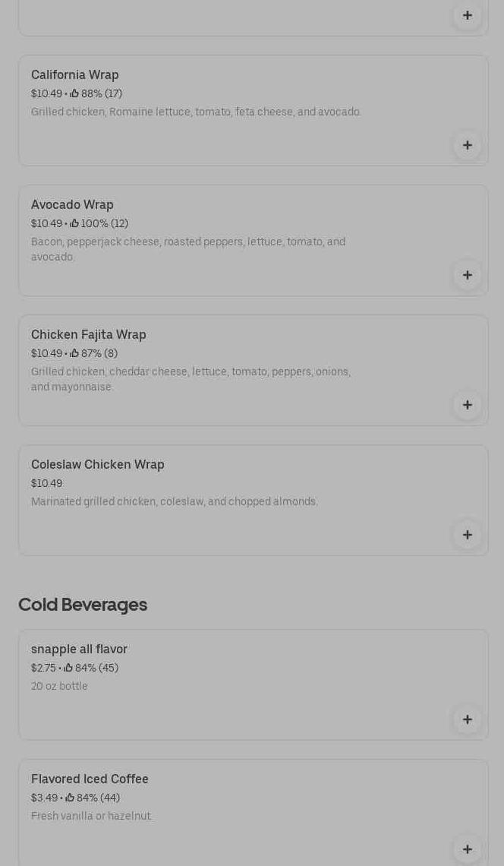Add California Wrap to cart with plus

pyautogui.click(x=467, y=145)
